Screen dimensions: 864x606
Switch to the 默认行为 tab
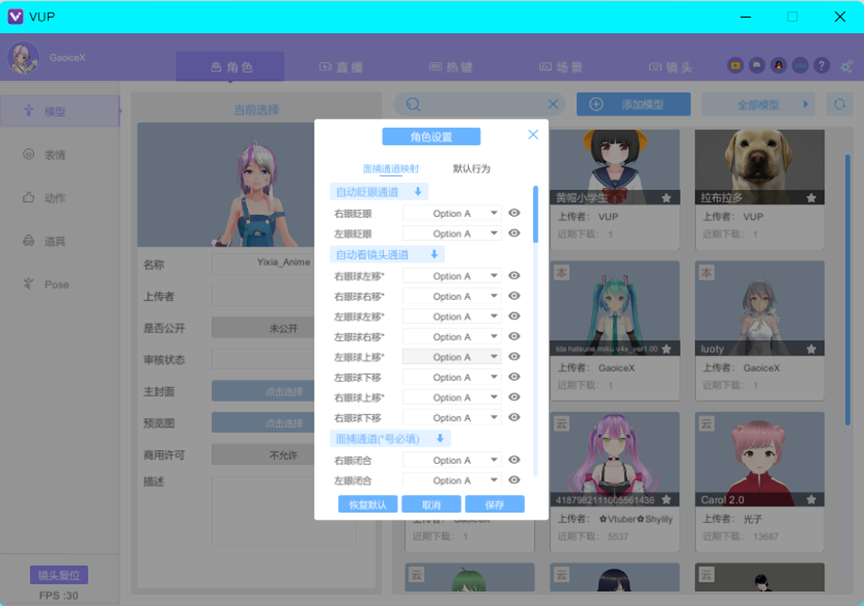point(472,169)
